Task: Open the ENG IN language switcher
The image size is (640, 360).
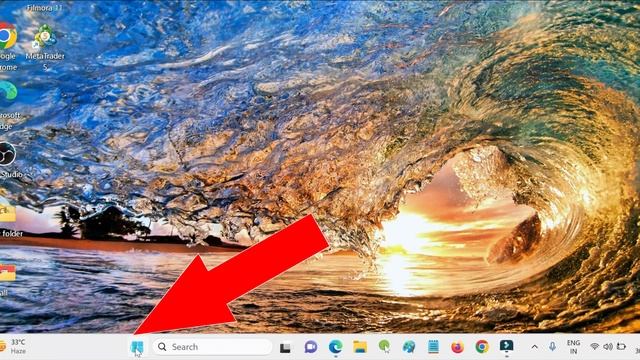Action: pyautogui.click(x=573, y=347)
